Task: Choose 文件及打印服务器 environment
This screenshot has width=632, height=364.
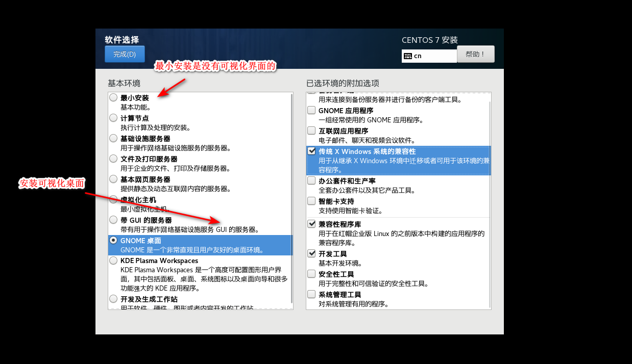Action: click(113, 159)
